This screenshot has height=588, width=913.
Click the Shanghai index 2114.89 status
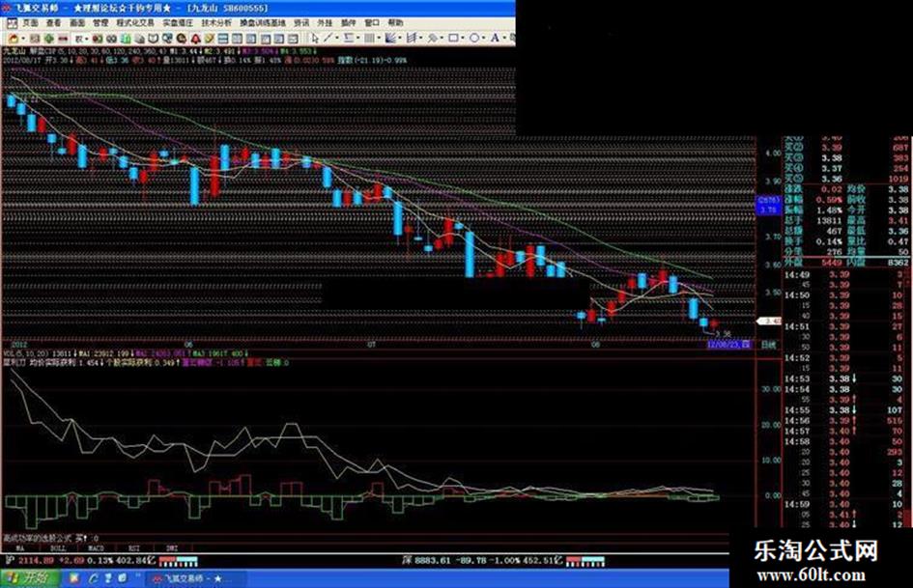click(x=36, y=561)
